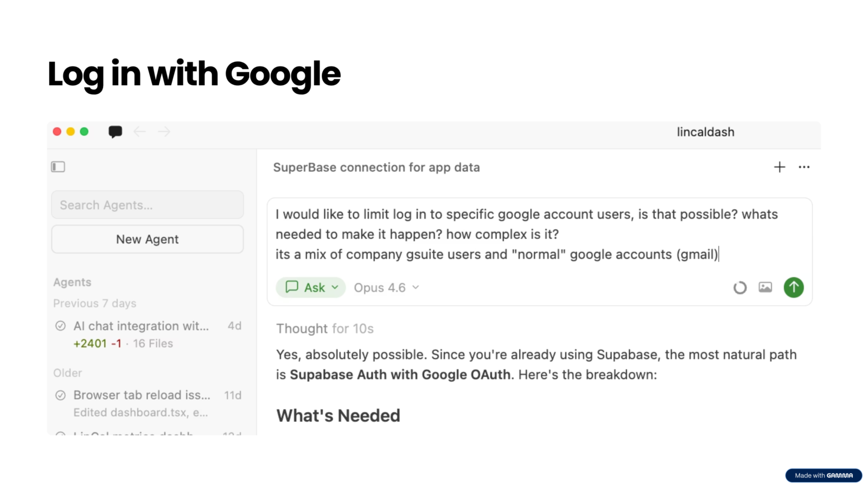The width and height of the screenshot is (868, 488).
Task: Click the back navigation arrow
Action: point(139,132)
